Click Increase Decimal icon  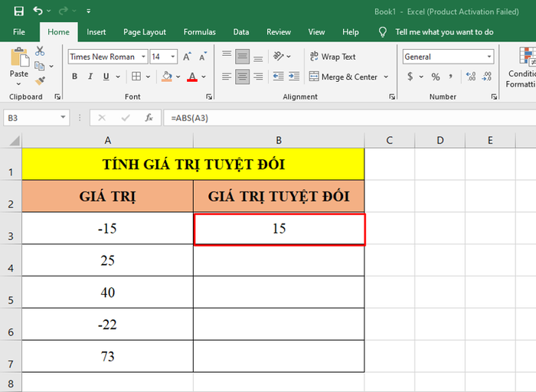(x=471, y=77)
